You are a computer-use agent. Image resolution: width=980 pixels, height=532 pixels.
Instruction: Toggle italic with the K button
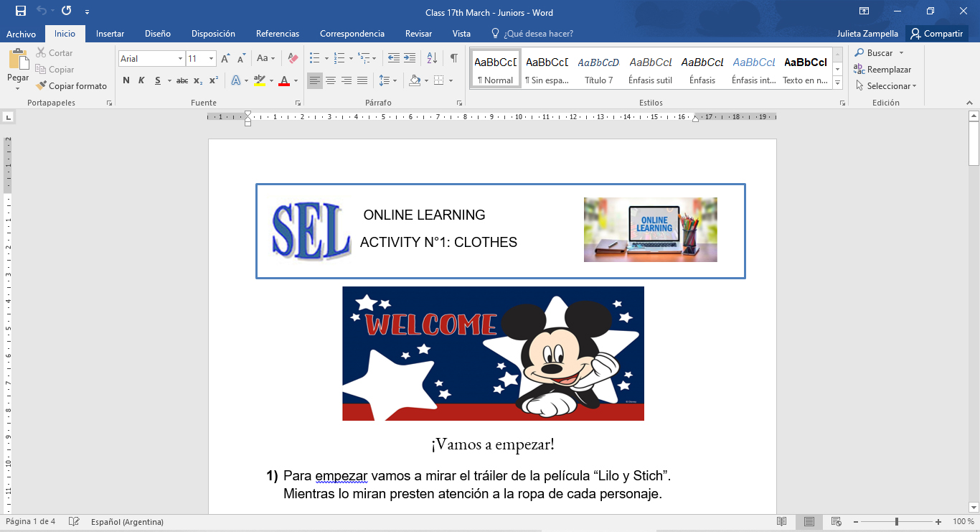pos(141,80)
